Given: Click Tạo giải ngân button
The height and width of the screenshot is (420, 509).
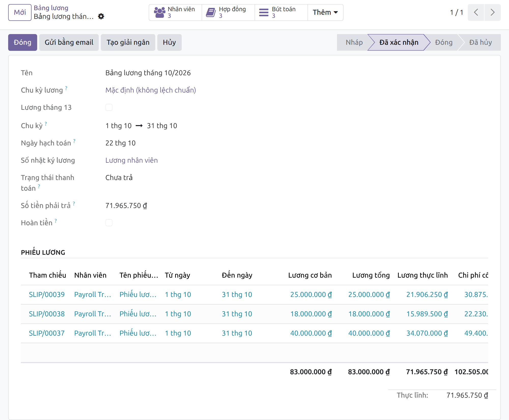Looking at the screenshot, I should pos(128,42).
